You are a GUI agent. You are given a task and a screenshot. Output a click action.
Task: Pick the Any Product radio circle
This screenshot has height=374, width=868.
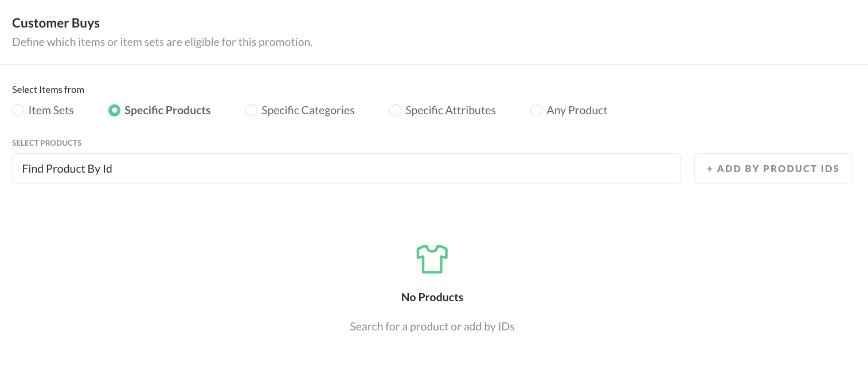(x=536, y=111)
